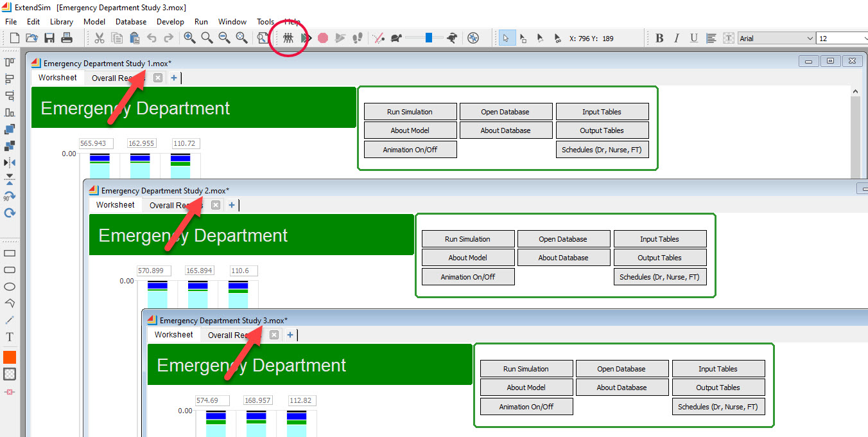Select the Step Run footprints icon

click(358, 38)
